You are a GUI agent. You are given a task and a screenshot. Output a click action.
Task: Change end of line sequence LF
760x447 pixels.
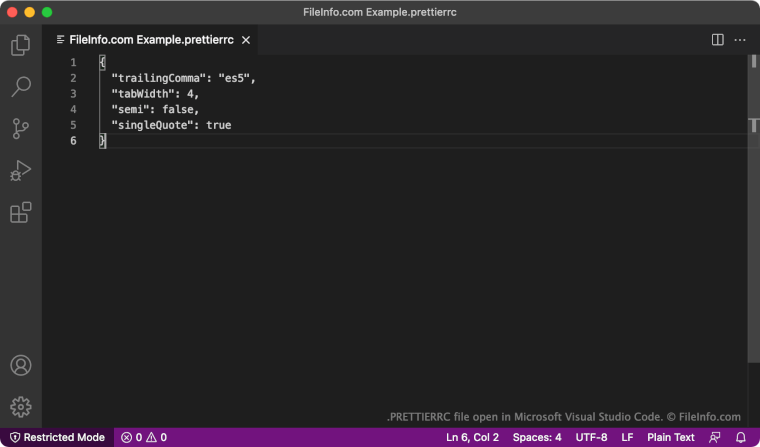pos(627,437)
